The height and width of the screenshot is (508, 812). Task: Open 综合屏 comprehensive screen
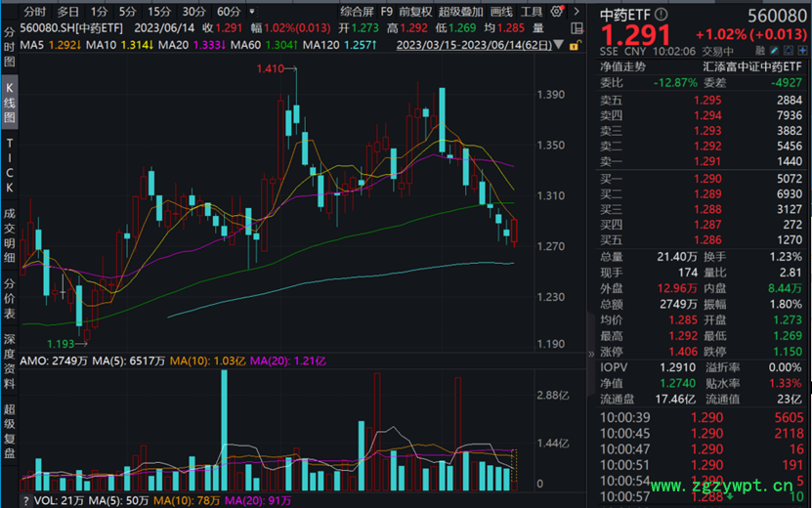[x=356, y=12]
